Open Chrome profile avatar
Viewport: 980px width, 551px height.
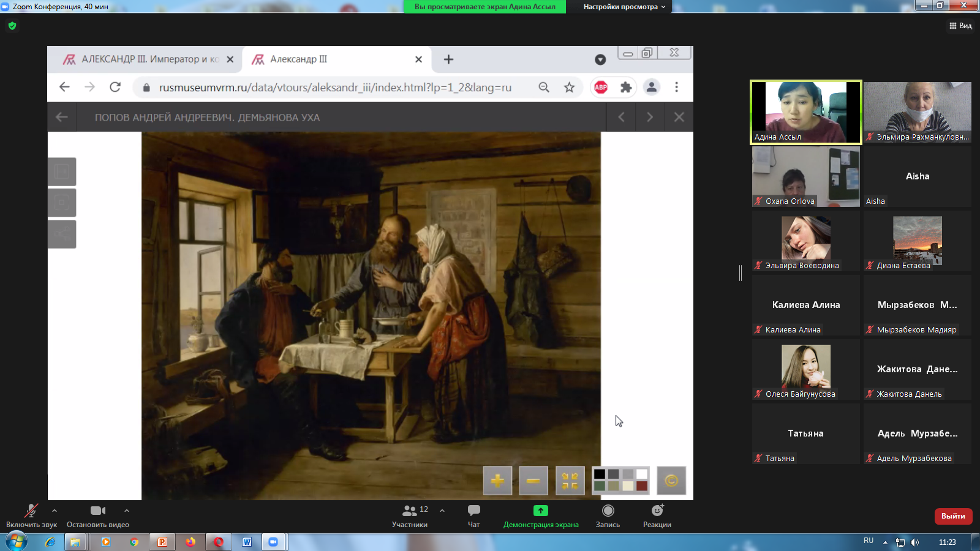pos(652,87)
